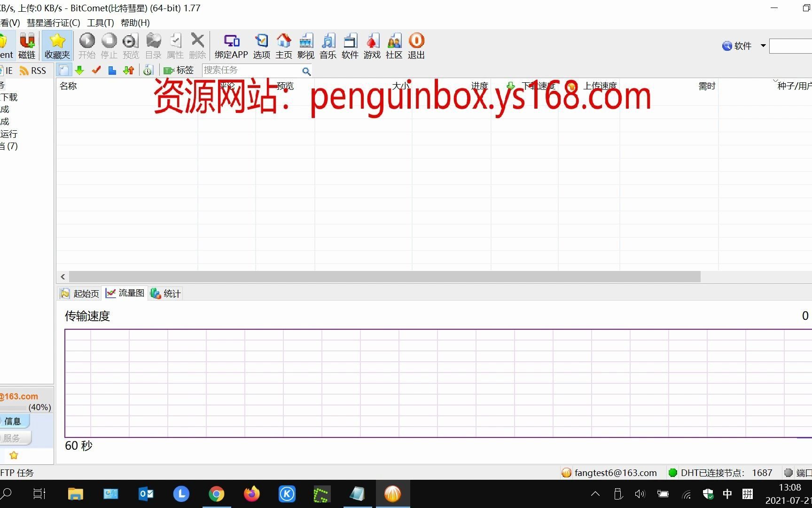Toggle the 收藏夹 favorites star button
Viewport: 812px width, 508px height.
57,46
